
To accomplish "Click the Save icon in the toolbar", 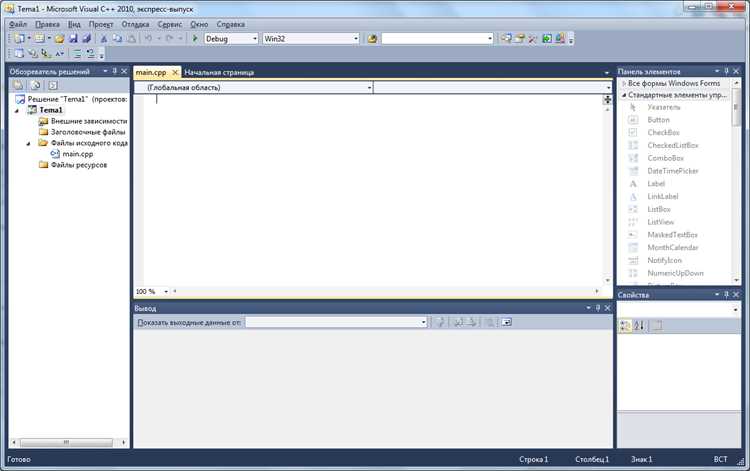I will (x=73, y=39).
